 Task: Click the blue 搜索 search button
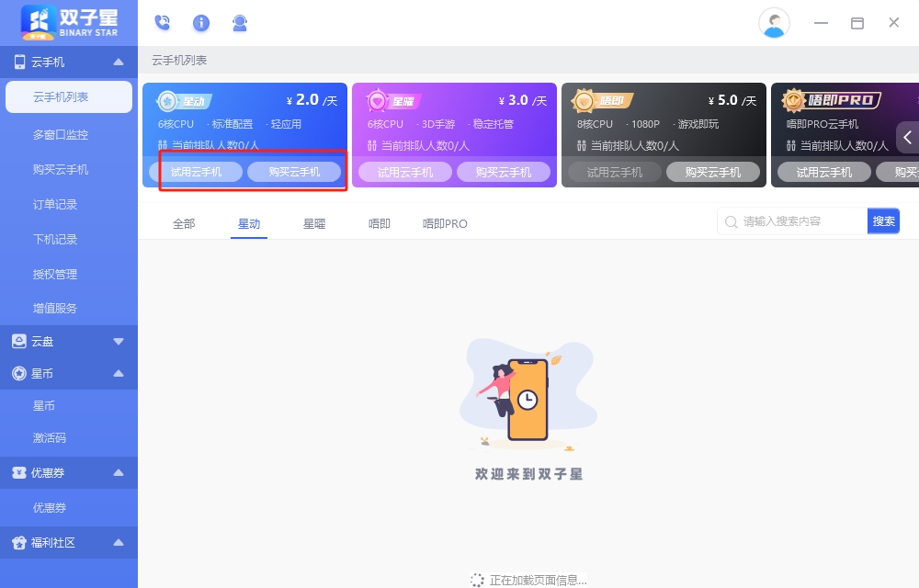(883, 220)
